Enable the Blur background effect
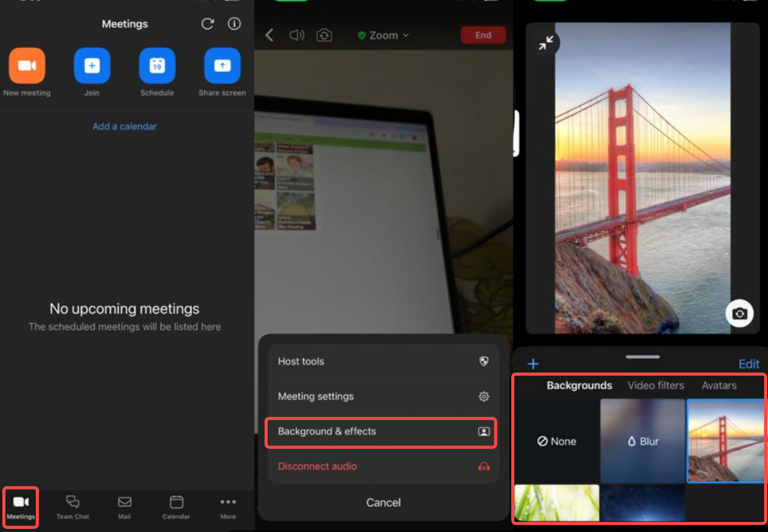768x532 pixels. [642, 441]
